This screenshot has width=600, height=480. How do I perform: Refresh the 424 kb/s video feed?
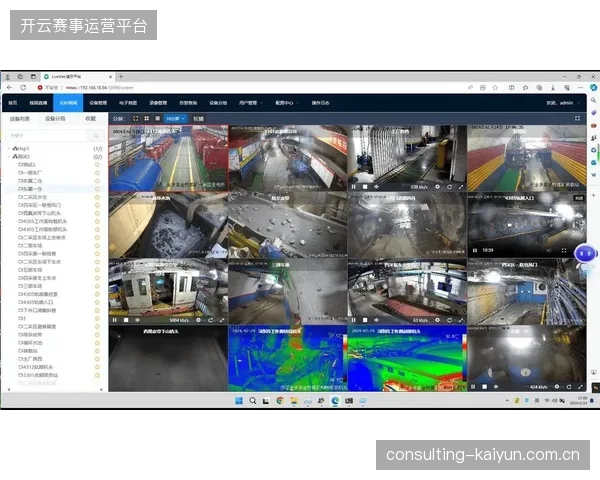pos(569,387)
